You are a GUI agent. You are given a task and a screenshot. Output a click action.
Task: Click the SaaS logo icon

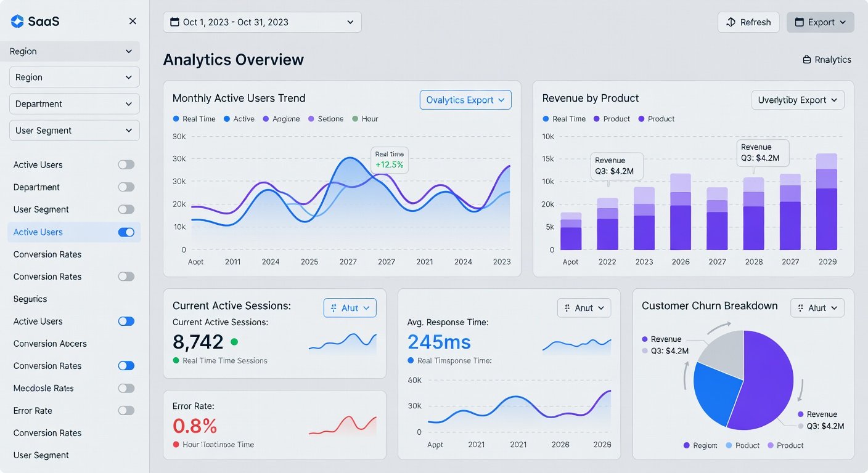pyautogui.click(x=17, y=22)
